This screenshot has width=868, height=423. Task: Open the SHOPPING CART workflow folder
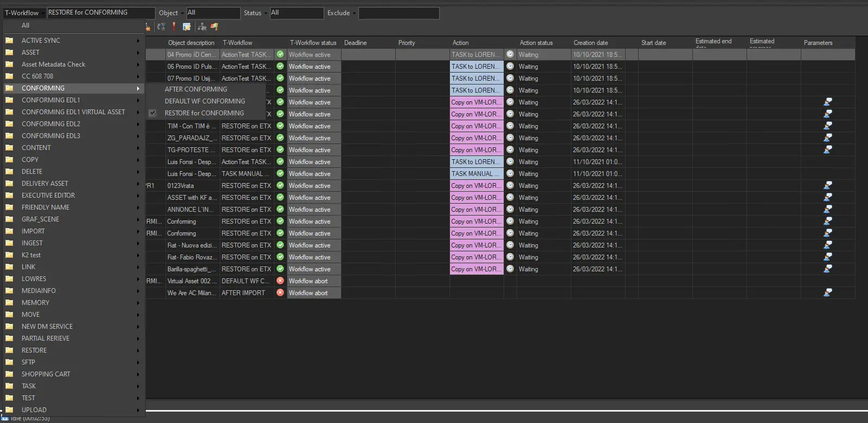tap(46, 374)
